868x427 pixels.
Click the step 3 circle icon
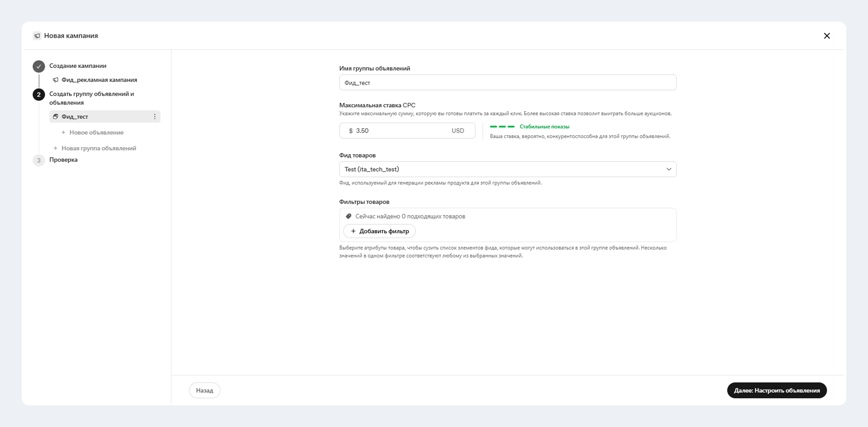[x=39, y=160]
